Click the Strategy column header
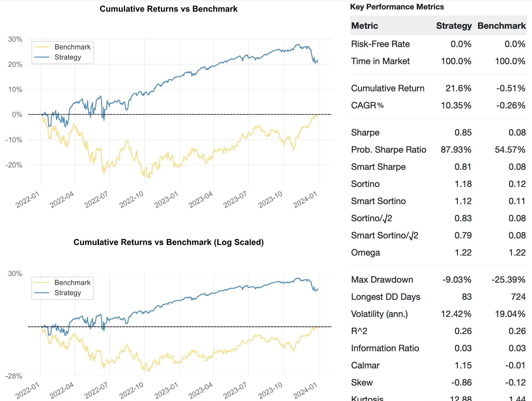 click(x=454, y=26)
